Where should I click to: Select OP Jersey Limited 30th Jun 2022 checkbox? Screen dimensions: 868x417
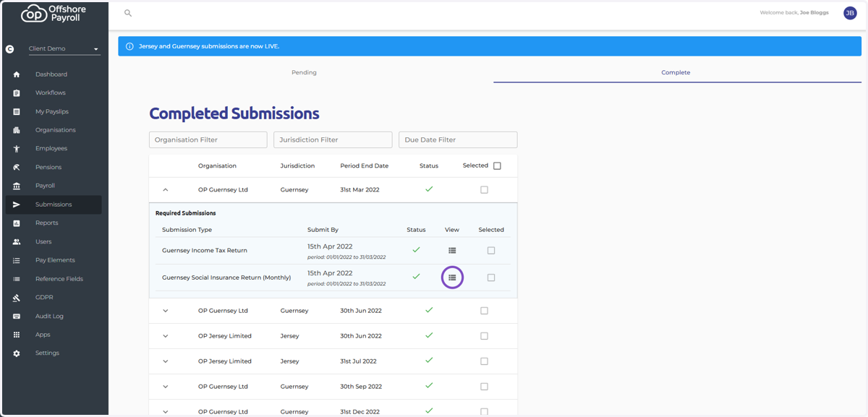coord(484,336)
